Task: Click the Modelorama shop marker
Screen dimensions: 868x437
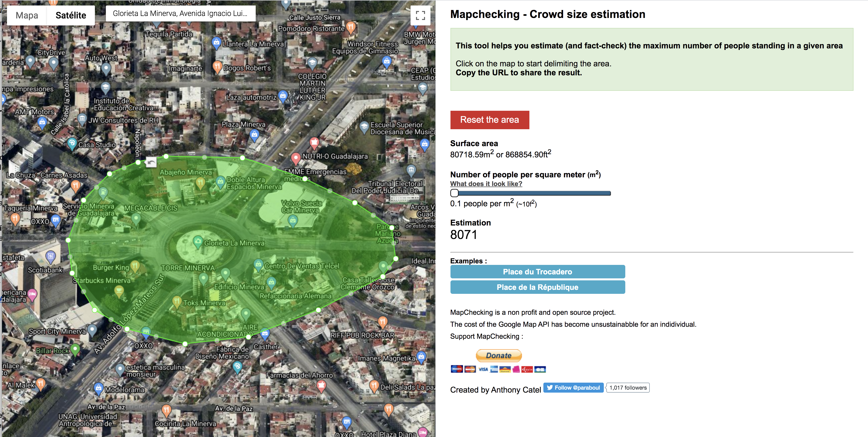Action: tap(98, 389)
